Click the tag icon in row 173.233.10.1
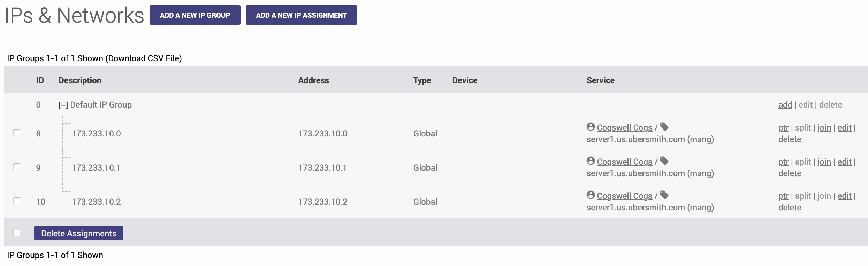The height and width of the screenshot is (266, 868). click(x=664, y=161)
